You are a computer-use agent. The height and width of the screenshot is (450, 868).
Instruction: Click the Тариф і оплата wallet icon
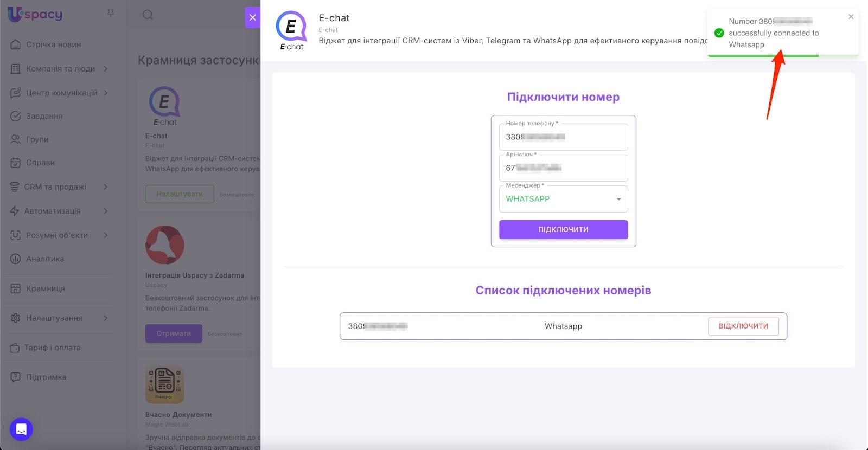tap(15, 348)
